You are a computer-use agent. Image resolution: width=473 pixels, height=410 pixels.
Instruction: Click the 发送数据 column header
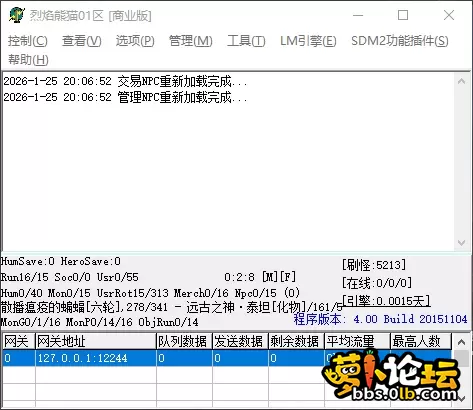[x=240, y=341]
